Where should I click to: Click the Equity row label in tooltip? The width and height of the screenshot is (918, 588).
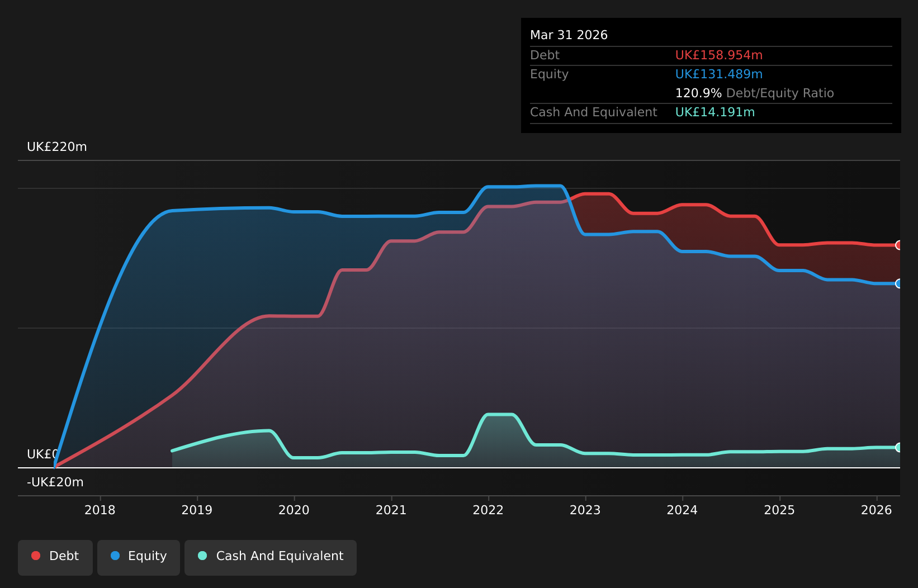[549, 74]
